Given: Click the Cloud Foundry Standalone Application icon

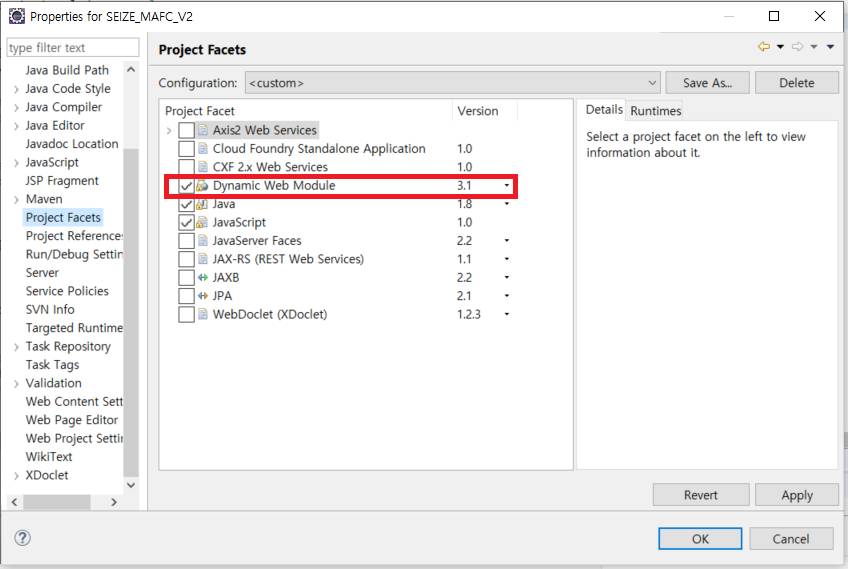Looking at the screenshot, I should coord(203,148).
